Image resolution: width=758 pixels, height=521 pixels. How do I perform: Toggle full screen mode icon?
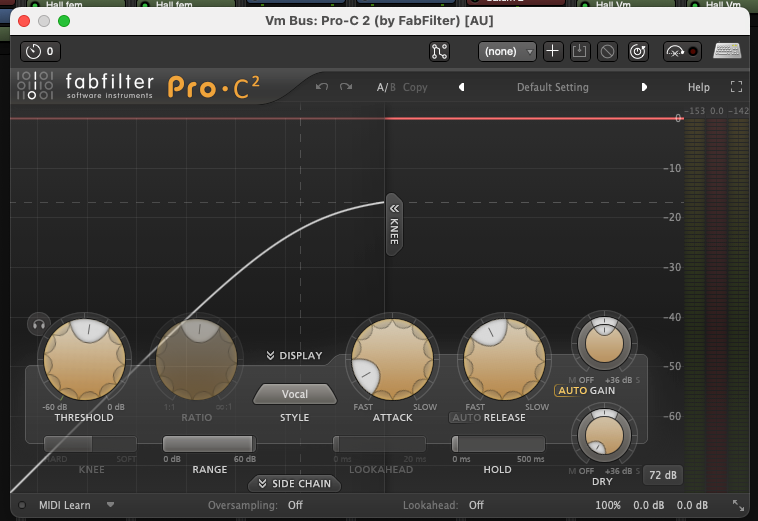click(736, 87)
